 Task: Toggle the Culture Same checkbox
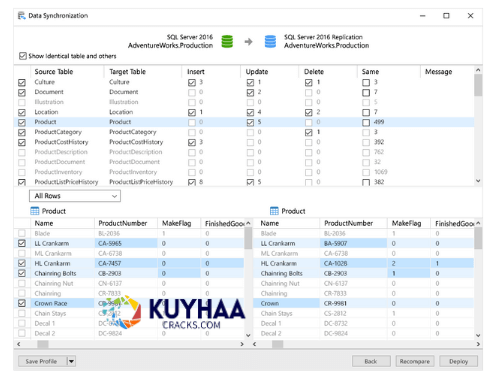[366, 82]
